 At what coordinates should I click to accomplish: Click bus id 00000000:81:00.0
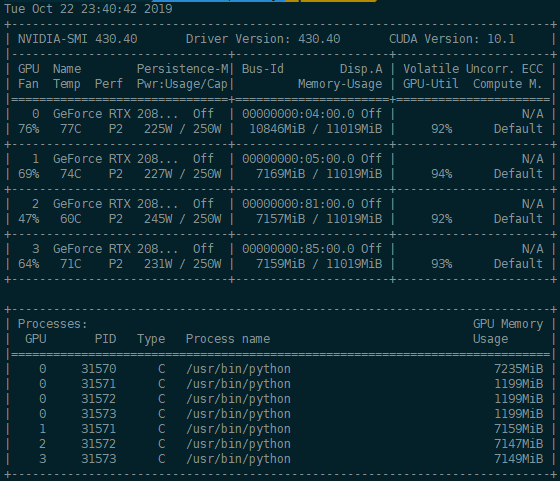(298, 204)
